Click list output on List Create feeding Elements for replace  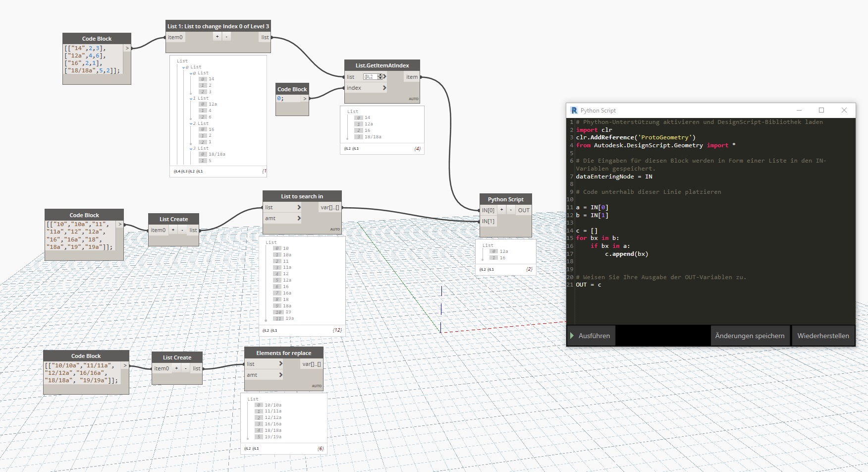pos(197,368)
